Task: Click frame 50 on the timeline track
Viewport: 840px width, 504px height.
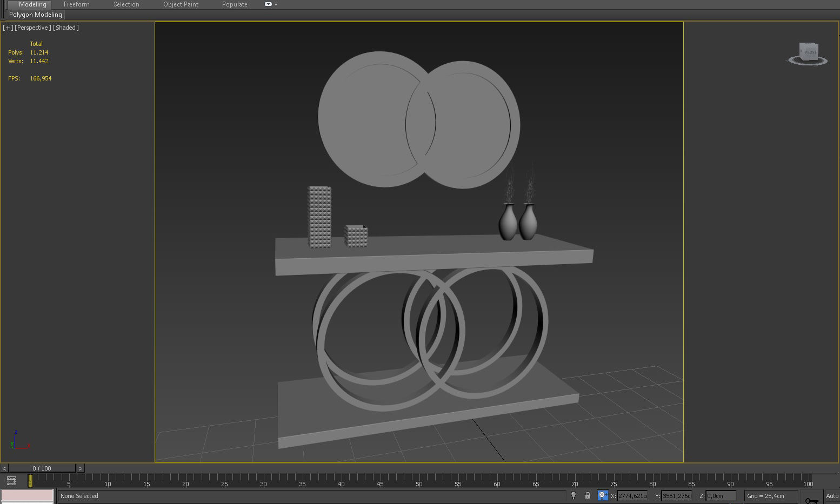Action: [x=419, y=480]
